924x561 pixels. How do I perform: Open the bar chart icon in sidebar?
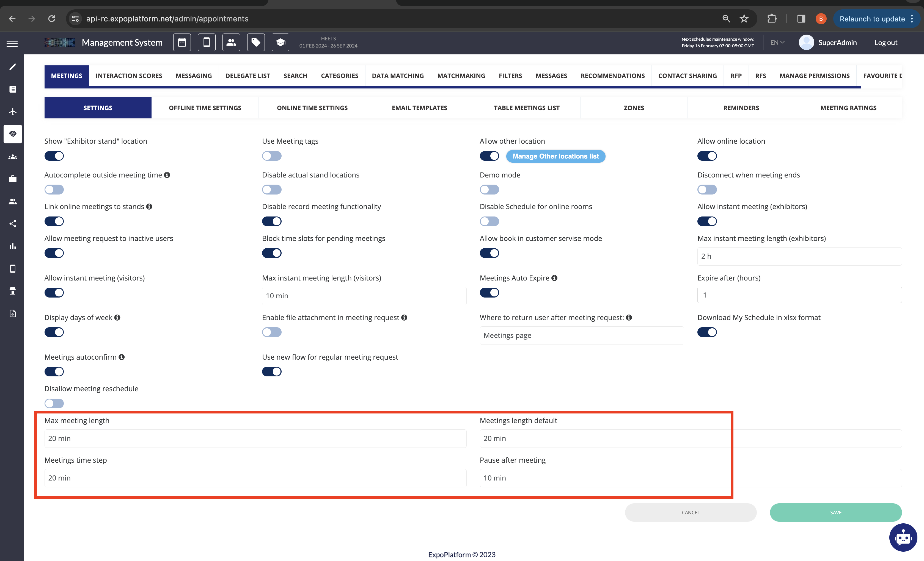[13, 246]
